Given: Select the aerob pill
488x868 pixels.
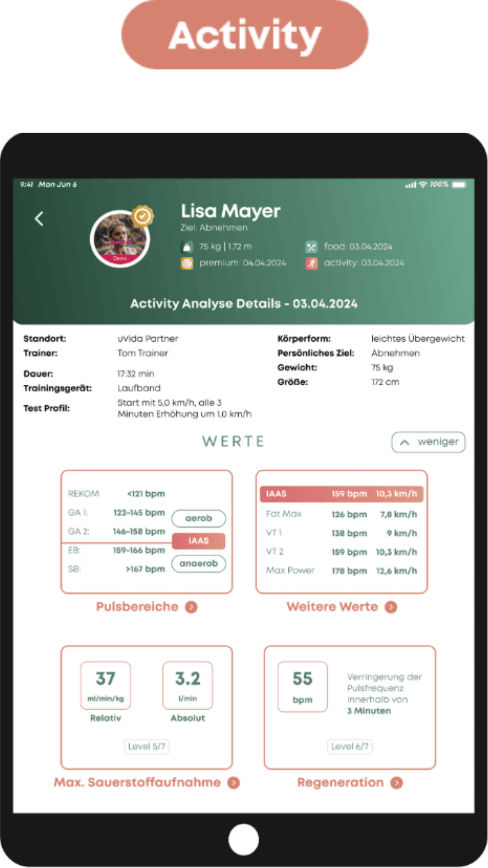Looking at the screenshot, I should [199, 519].
